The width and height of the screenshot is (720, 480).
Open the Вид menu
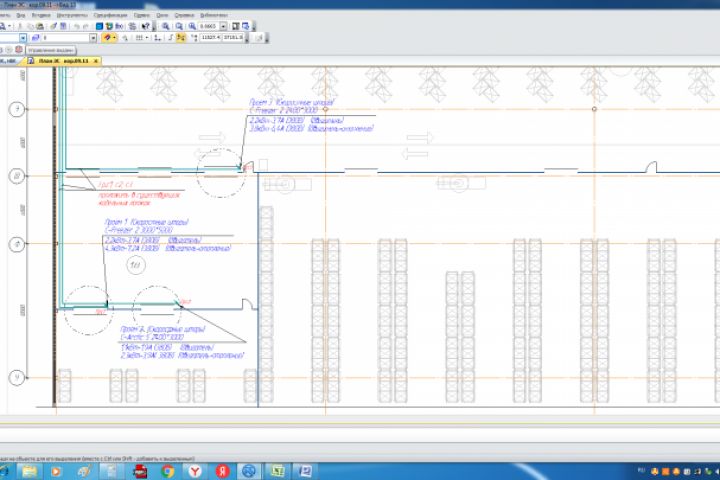(x=21, y=16)
